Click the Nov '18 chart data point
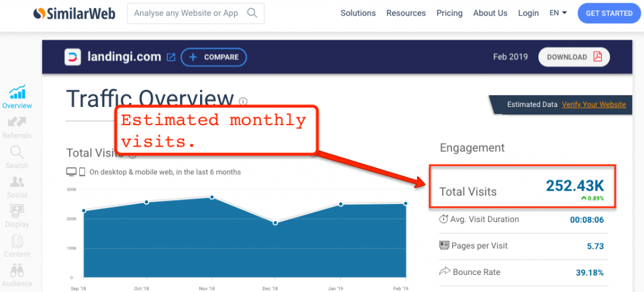This screenshot has height=292, width=644. [x=212, y=198]
